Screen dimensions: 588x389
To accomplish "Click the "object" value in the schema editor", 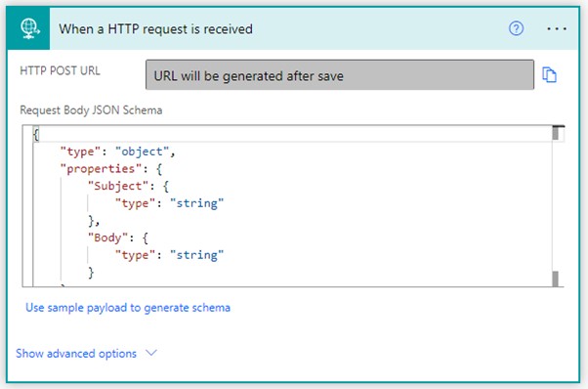I will click(x=143, y=151).
